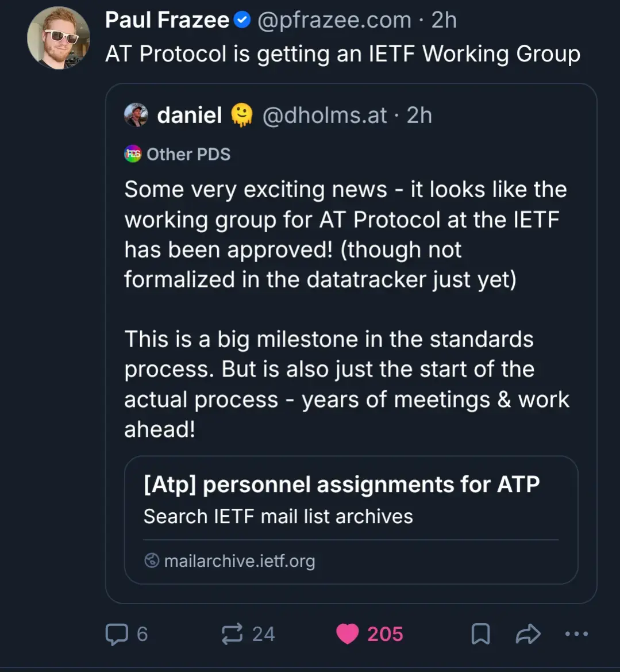620x672 pixels.
Task: Click the melting face emoji beside daniel
Action: [x=242, y=115]
